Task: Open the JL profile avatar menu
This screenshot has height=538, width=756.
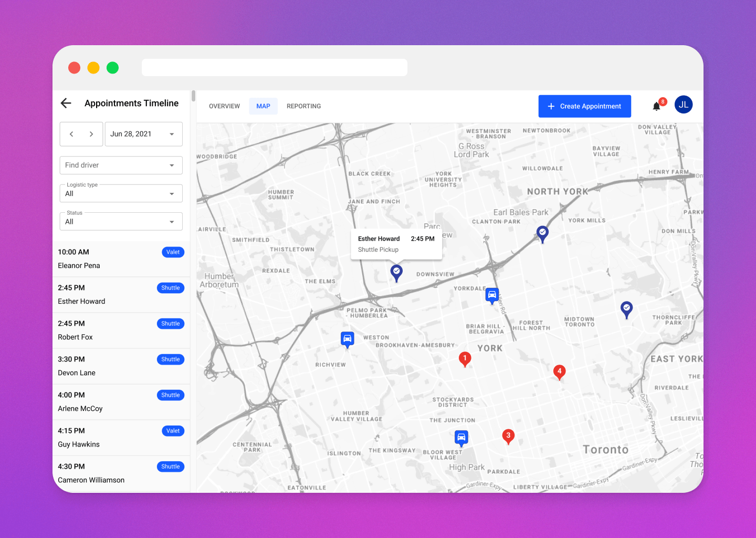Action: (x=683, y=104)
